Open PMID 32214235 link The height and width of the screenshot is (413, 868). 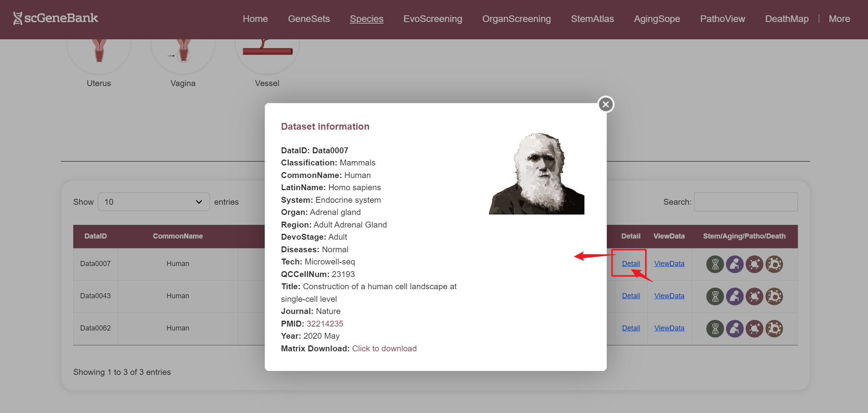coord(324,324)
